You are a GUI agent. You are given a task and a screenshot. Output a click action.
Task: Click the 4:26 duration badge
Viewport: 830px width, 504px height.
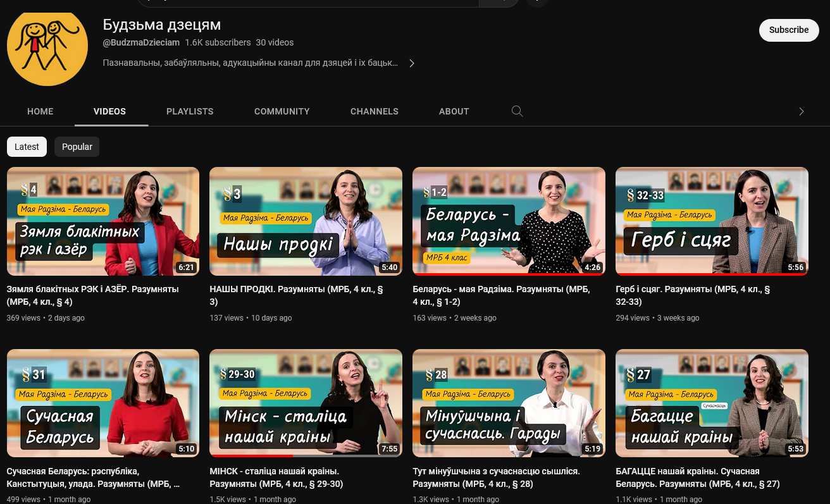tap(593, 267)
